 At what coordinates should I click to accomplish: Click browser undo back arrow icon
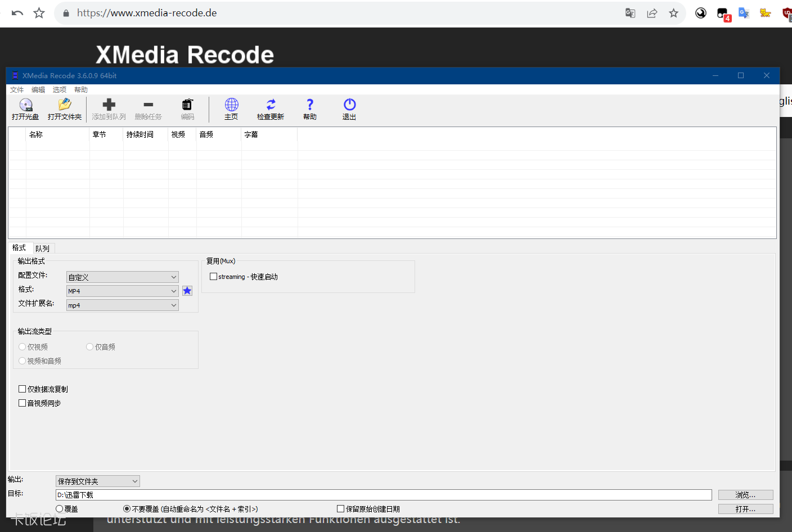click(17, 13)
